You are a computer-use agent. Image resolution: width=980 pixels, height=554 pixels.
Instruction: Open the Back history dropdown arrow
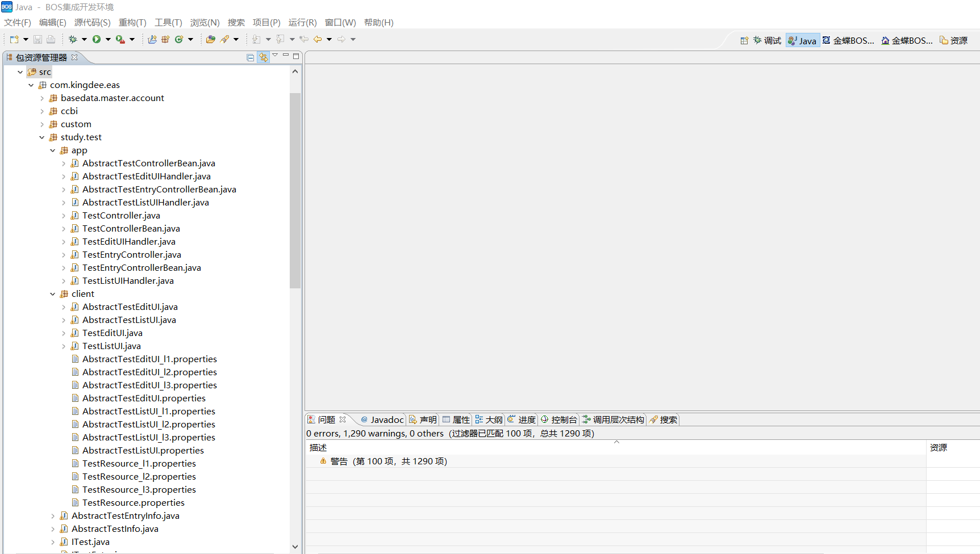point(329,39)
